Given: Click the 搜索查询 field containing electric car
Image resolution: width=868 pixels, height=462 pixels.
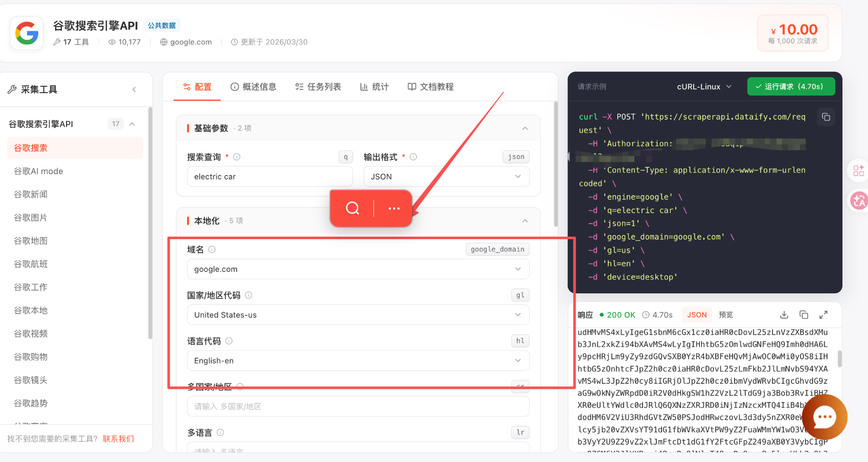Looking at the screenshot, I should pyautogui.click(x=270, y=177).
